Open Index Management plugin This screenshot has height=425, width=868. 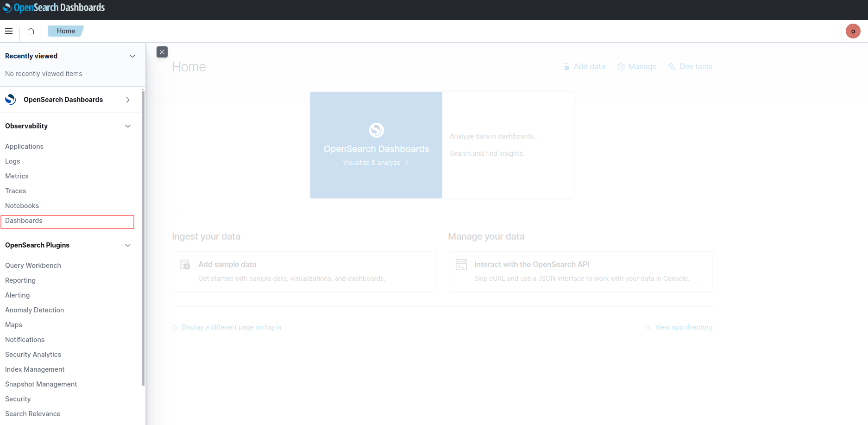(35, 369)
